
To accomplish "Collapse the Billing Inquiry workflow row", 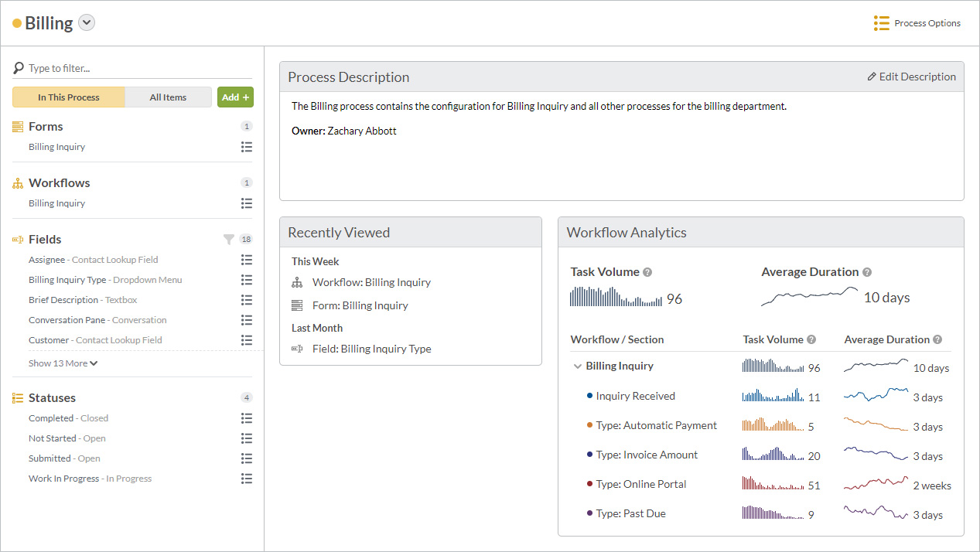I will point(577,366).
